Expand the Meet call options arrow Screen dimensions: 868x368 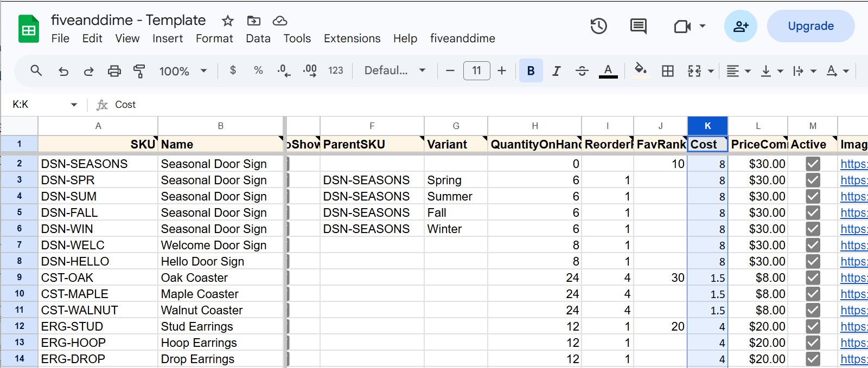[x=703, y=26]
